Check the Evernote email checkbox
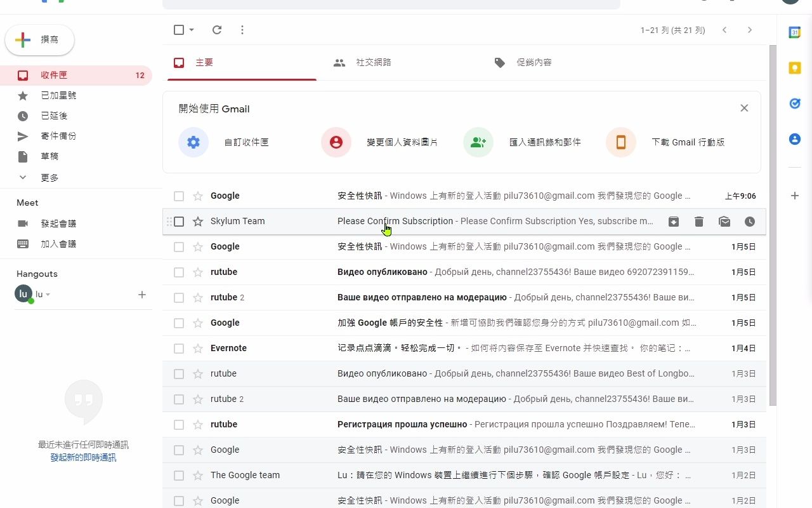Screen dimensions: 812x508 click(x=179, y=348)
